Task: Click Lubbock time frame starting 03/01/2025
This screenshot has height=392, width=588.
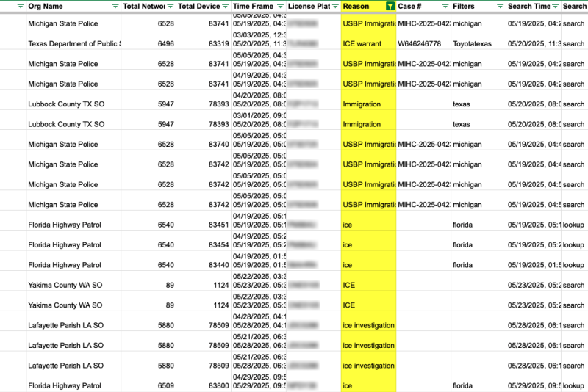Action: pyautogui.click(x=259, y=120)
